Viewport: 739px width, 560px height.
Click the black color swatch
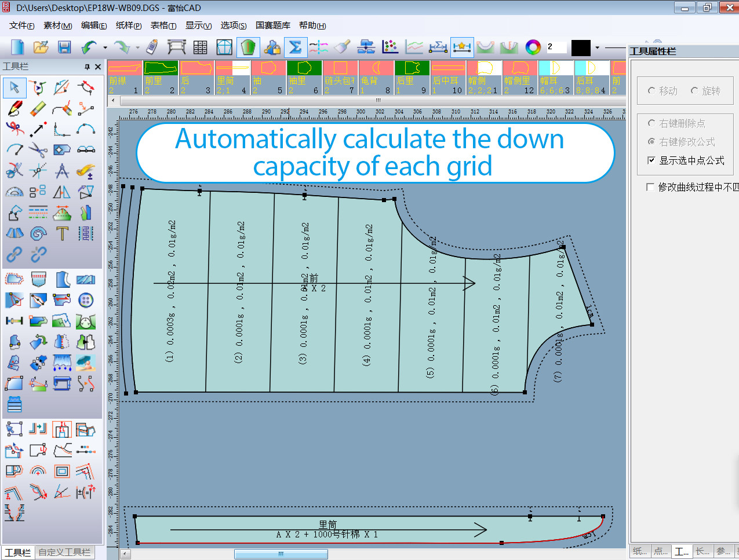point(581,47)
